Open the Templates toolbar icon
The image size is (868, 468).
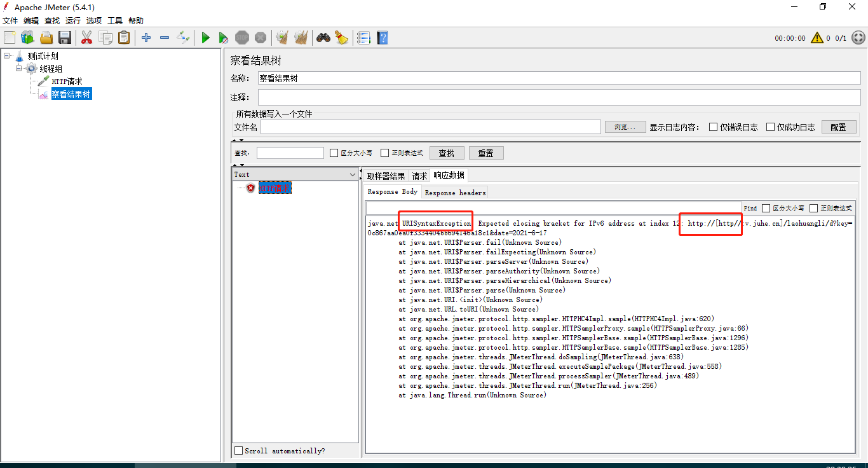[27, 38]
